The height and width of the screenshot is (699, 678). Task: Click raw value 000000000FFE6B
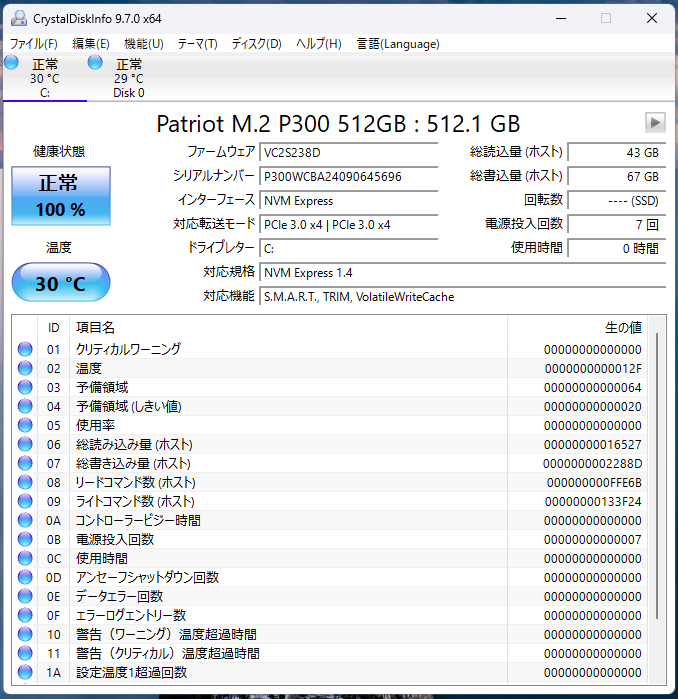594,482
